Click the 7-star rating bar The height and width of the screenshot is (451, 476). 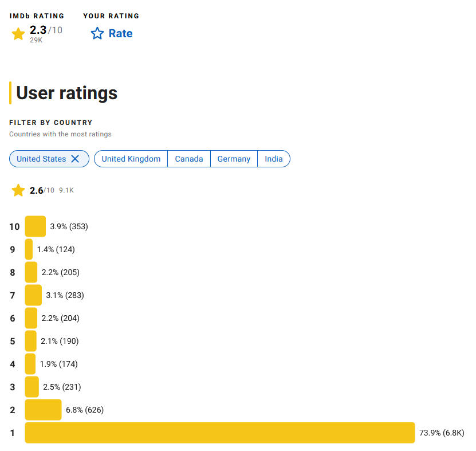pos(33,295)
